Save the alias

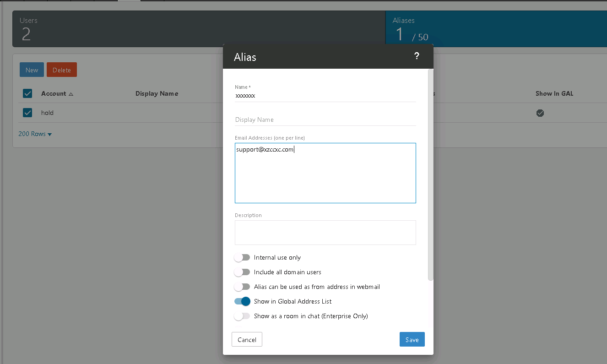[x=412, y=340]
